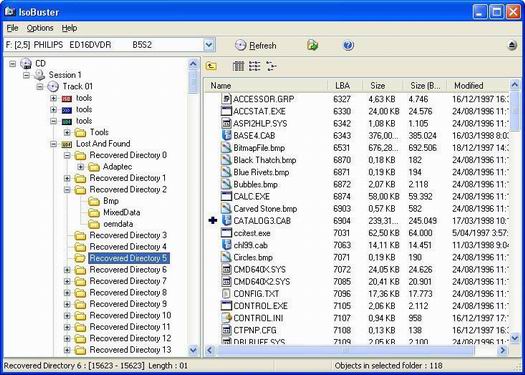This screenshot has width=525, height=375.
Task: Open the Options menu
Action: point(40,28)
